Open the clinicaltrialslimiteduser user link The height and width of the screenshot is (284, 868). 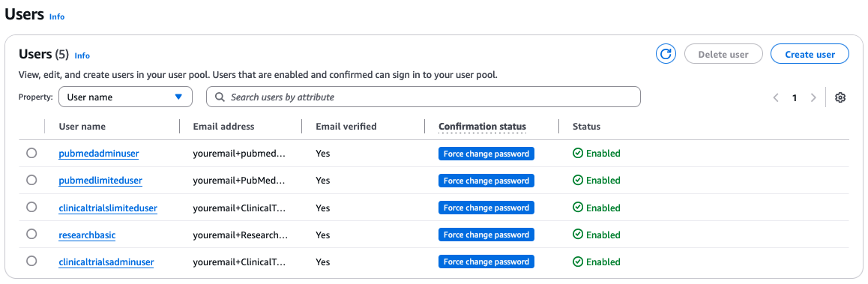coord(108,208)
